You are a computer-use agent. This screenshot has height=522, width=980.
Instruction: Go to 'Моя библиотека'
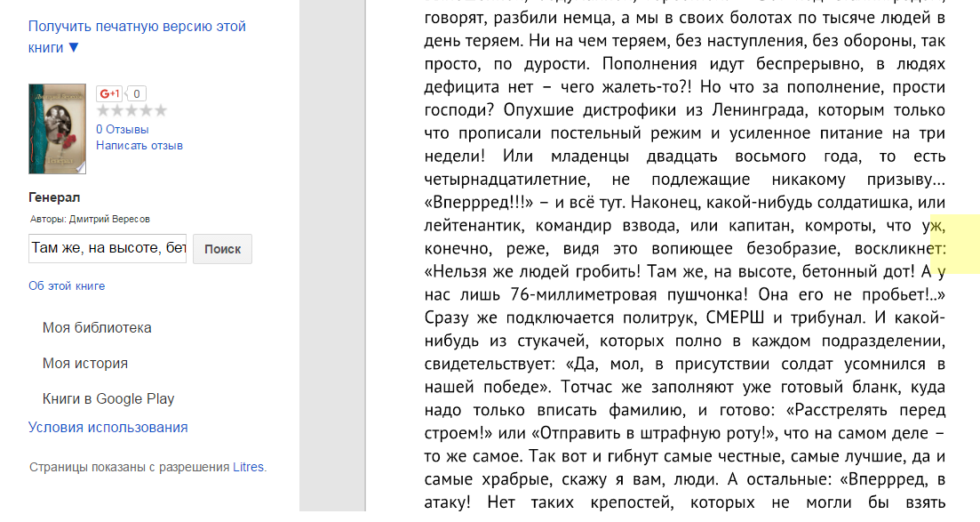click(x=97, y=328)
